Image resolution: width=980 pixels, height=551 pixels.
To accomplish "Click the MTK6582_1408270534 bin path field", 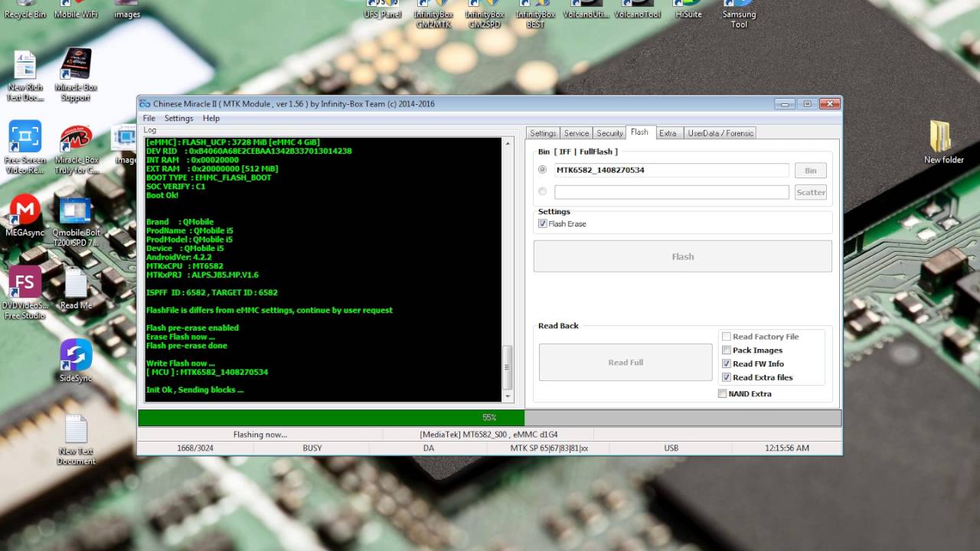I will click(x=671, y=170).
